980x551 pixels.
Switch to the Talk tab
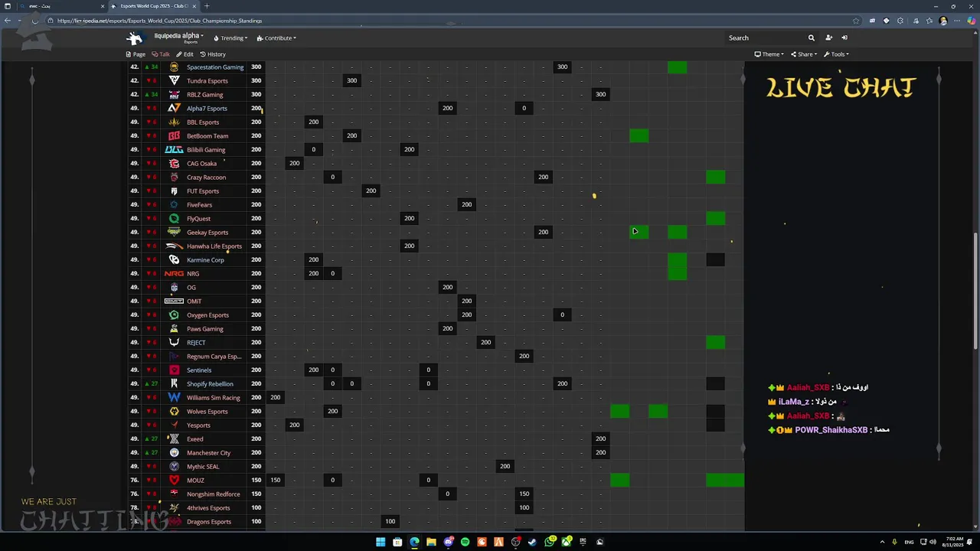[161, 54]
